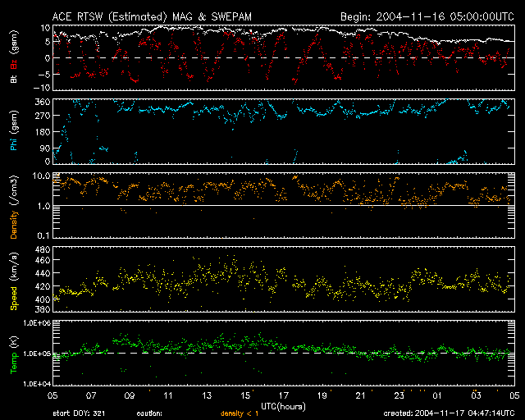Click the 21 hour tick label
The image size is (525, 420).
click(359, 395)
